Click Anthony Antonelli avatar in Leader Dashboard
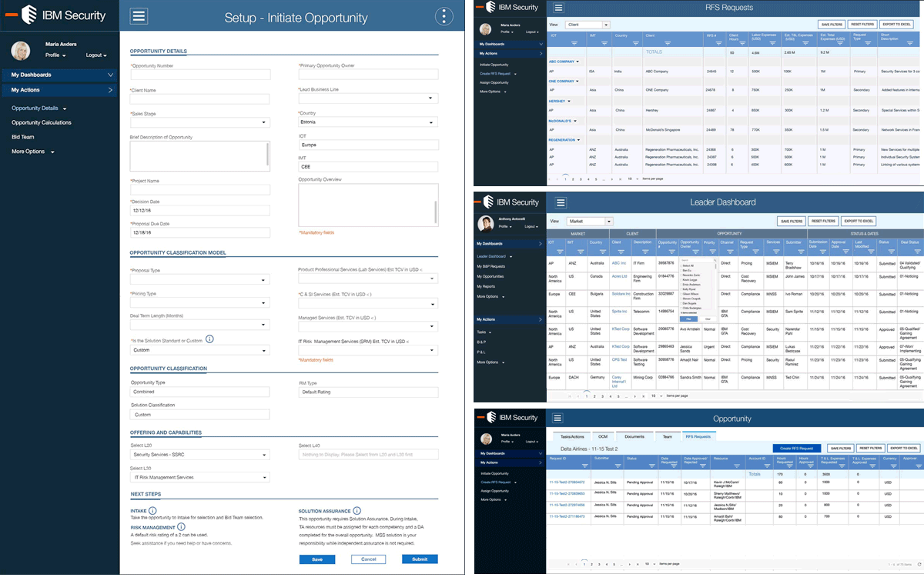This screenshot has height=584, width=924. point(485,223)
